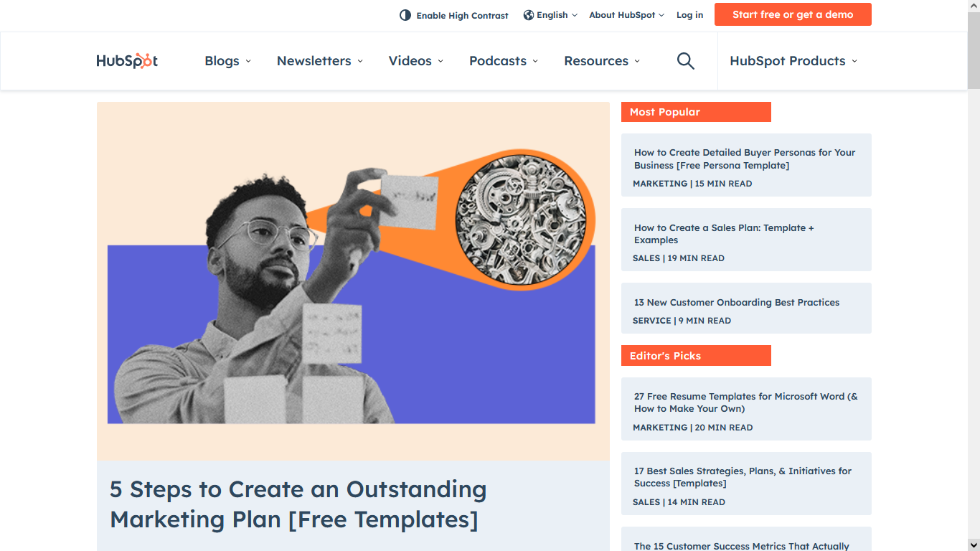The width and height of the screenshot is (980, 551).
Task: Click the globe language icon
Action: (x=529, y=15)
